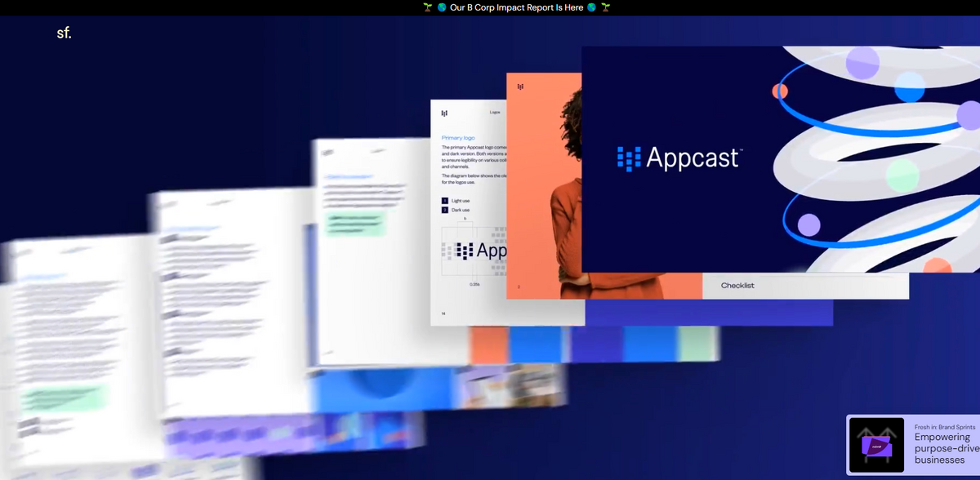Screen dimensions: 980x480
Task: Click the 'Checklist' slide label
Action: pyautogui.click(x=737, y=286)
